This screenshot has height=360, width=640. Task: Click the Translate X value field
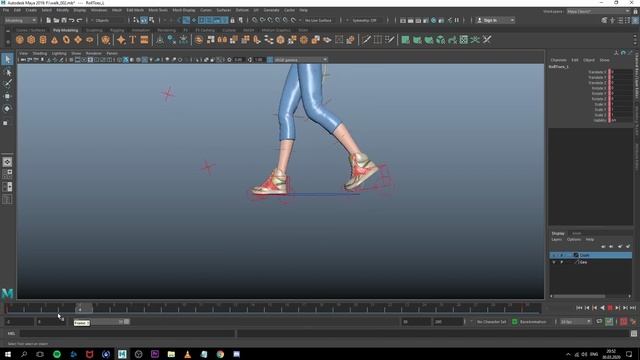coord(621,72)
